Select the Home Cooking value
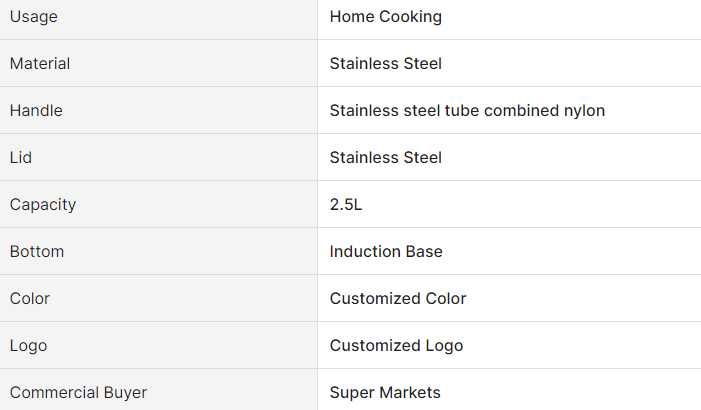 pos(386,17)
